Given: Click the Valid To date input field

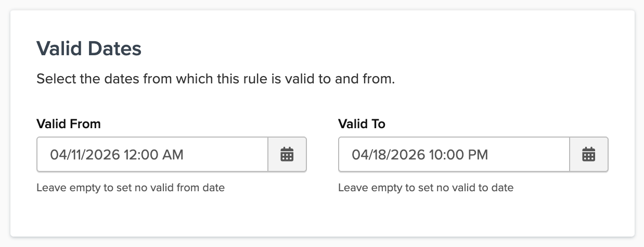Looking at the screenshot, I should (454, 154).
